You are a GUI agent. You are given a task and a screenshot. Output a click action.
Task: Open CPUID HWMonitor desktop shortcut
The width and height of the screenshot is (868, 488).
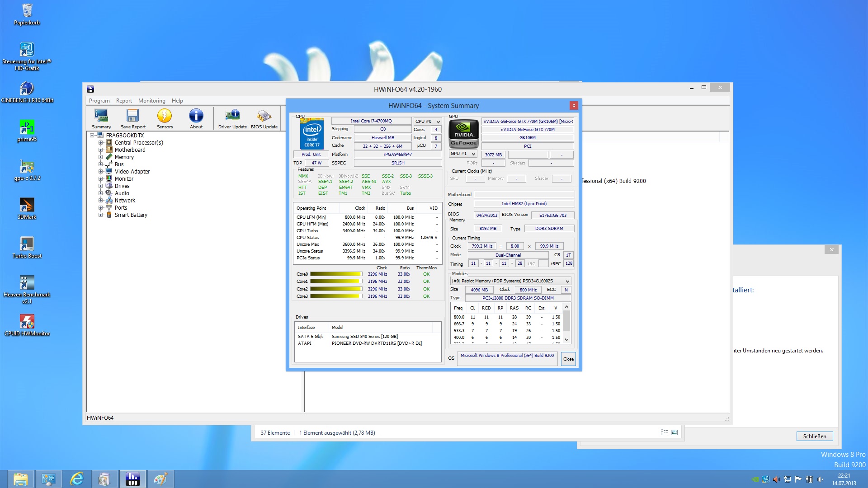27,325
